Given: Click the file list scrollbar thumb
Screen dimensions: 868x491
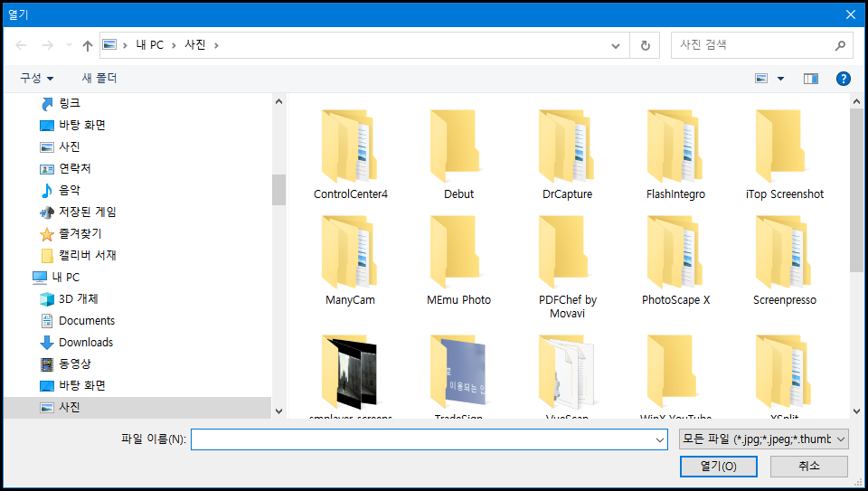Looking at the screenshot, I should (856, 190).
